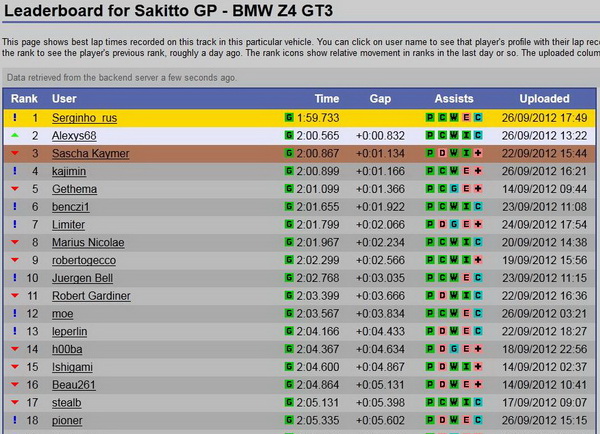The image size is (600, 434).
Task: Click the User column header
Action: (64, 99)
